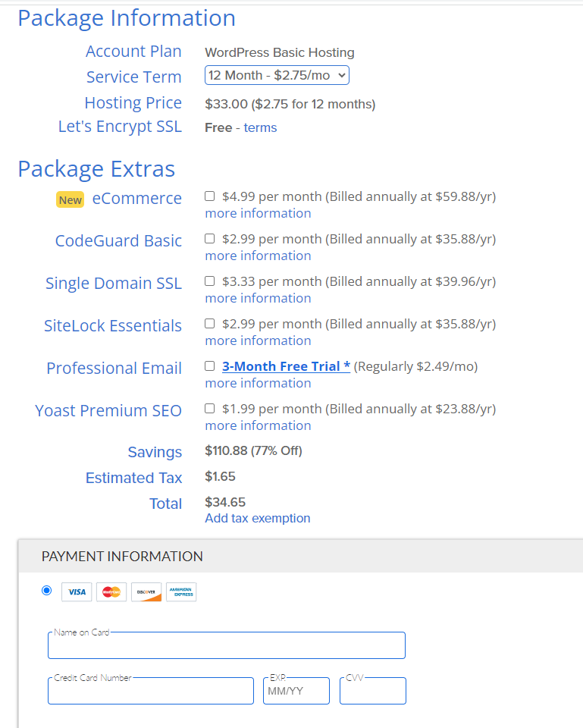The width and height of the screenshot is (583, 728).
Task: Click the Let's Encrypt SSL label
Action: coord(120,127)
